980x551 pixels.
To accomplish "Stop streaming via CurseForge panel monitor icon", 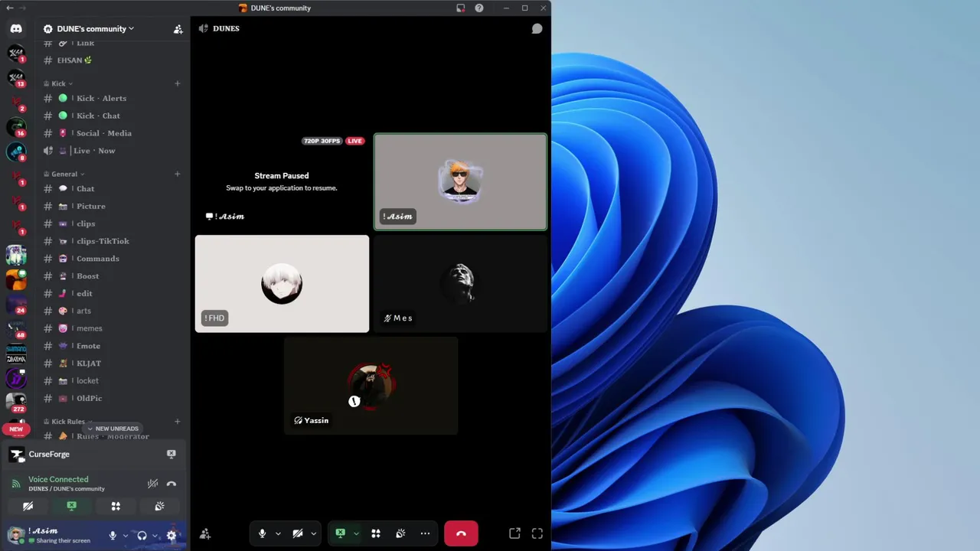I will tap(171, 454).
